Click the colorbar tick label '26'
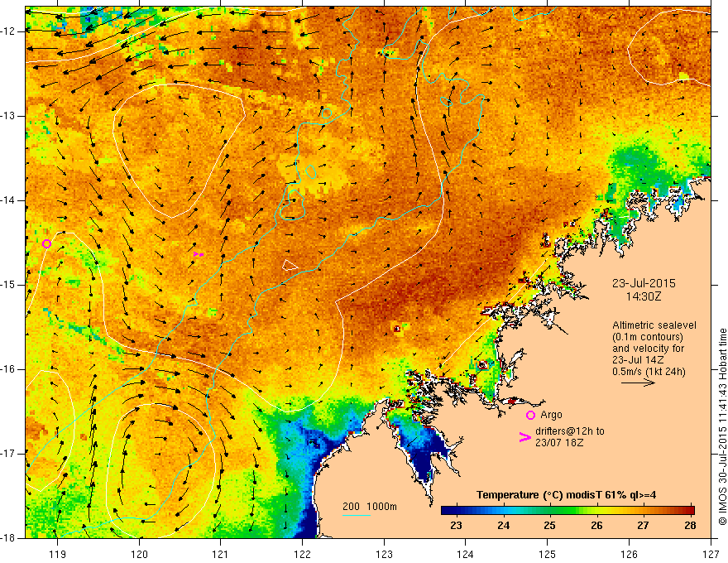 596,526
